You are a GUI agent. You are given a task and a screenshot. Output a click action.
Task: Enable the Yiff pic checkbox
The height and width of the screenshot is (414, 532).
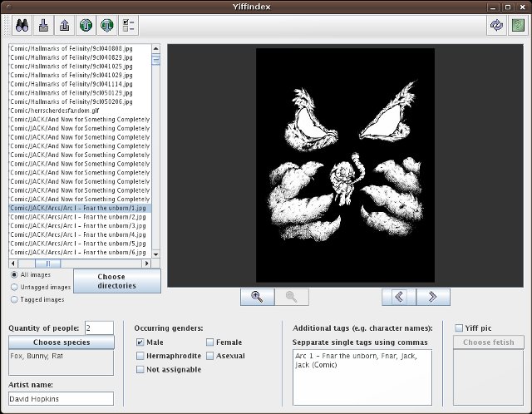click(x=459, y=328)
